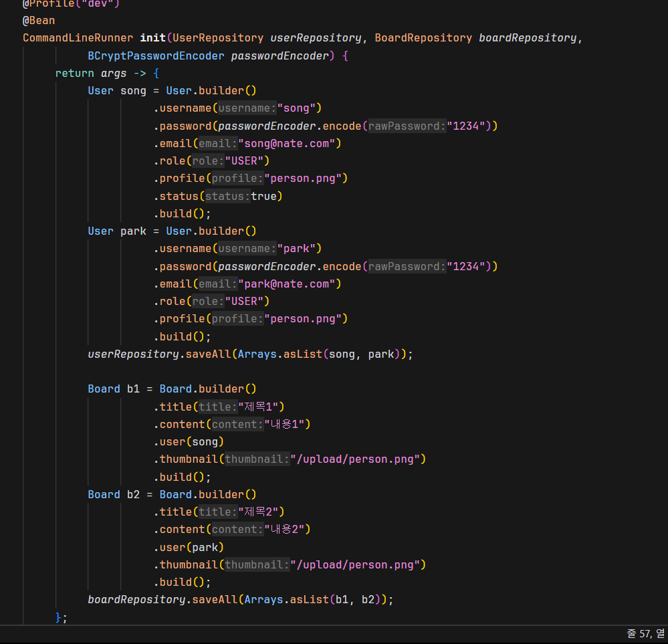Click the args lambda parameter
Screen dimensions: 668x644
pyautogui.click(x=114, y=74)
